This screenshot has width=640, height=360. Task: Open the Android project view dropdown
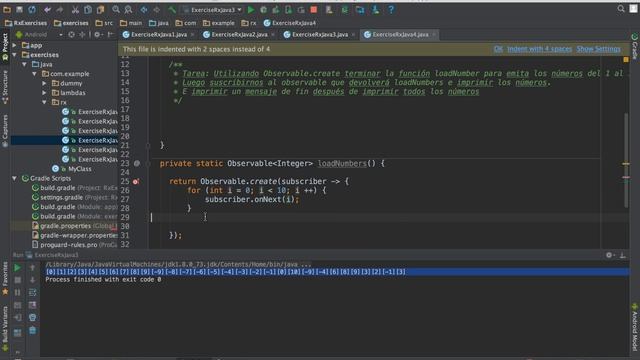(x=39, y=35)
